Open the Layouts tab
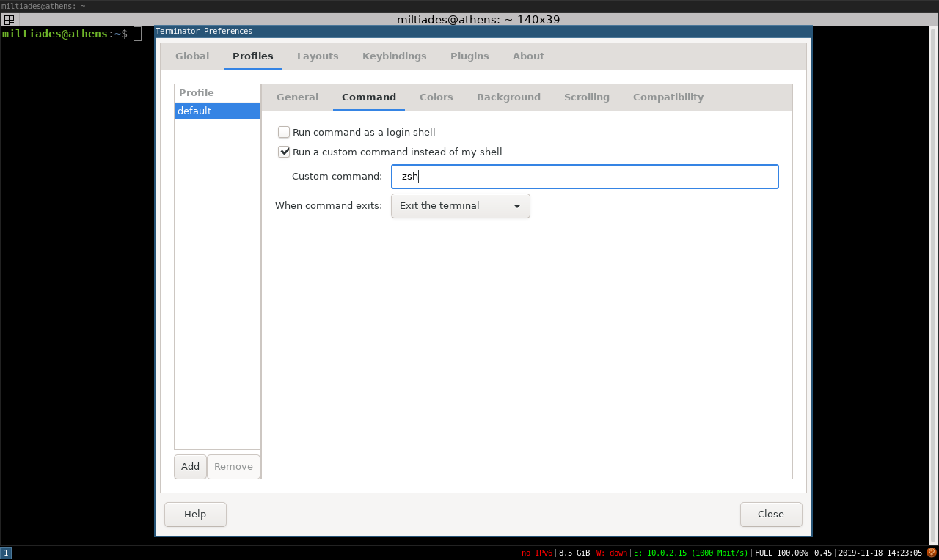This screenshot has width=939, height=560. 318,56
